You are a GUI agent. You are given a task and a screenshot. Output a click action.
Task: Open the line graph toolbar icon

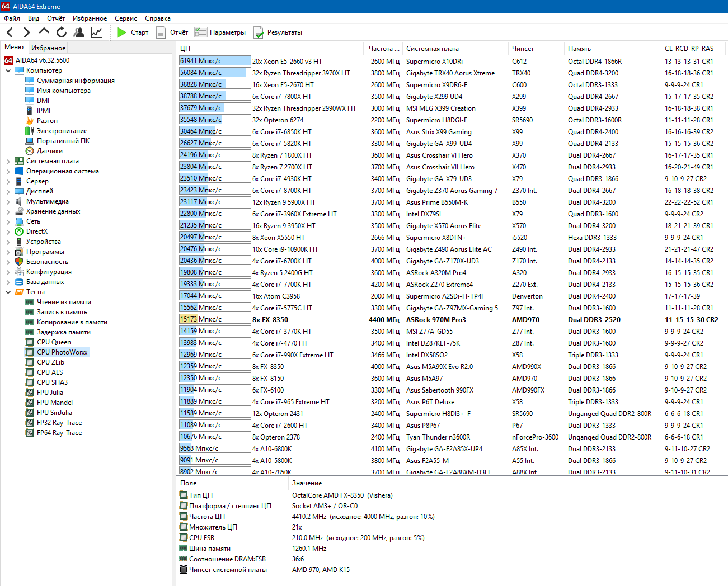coord(96,32)
